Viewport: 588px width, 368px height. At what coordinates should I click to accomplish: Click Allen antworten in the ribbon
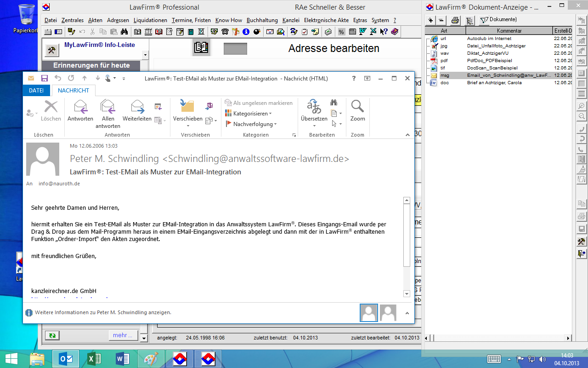tap(108, 107)
